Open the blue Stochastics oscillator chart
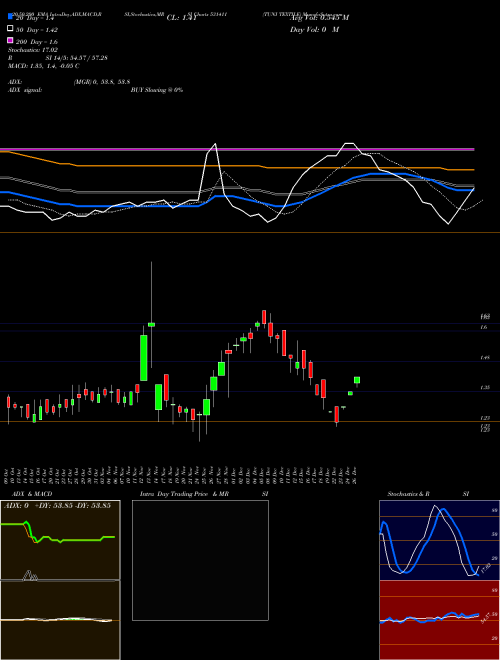500x660 pixels. 439,540
